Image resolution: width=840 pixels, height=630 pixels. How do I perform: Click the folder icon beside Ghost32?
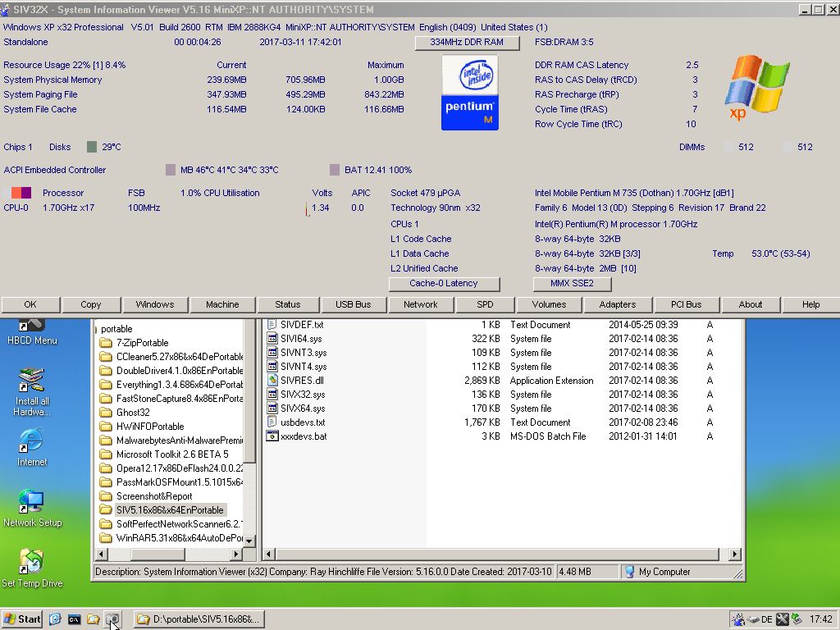tap(106, 413)
